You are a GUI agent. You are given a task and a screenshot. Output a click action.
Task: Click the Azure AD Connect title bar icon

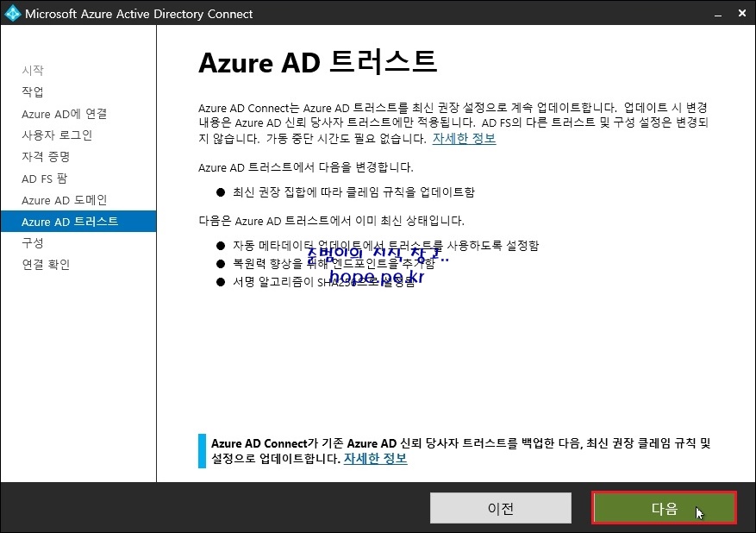click(13, 13)
